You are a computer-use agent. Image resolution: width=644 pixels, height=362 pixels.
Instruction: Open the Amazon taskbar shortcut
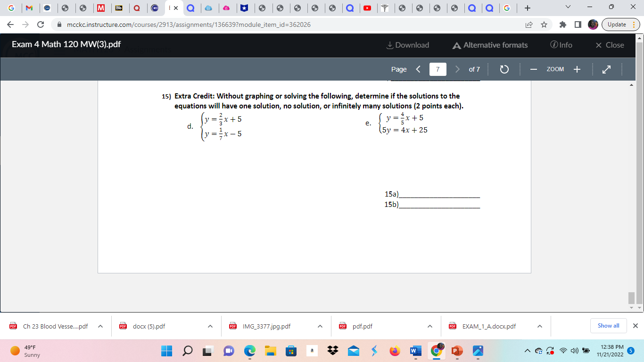click(x=312, y=351)
